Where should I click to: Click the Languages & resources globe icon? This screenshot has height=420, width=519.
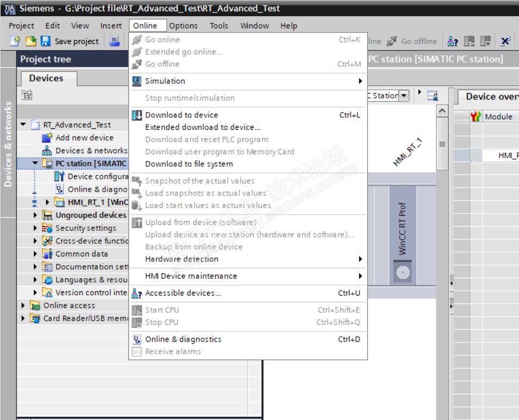[x=47, y=280]
